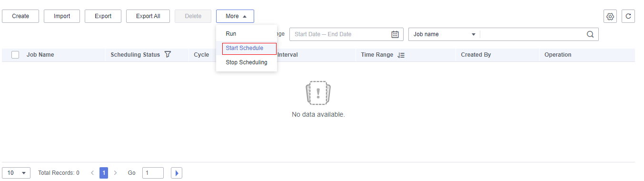Viewport: 644px width, 181px height.
Task: Jump to page with Go arrow button
Action: (x=177, y=173)
